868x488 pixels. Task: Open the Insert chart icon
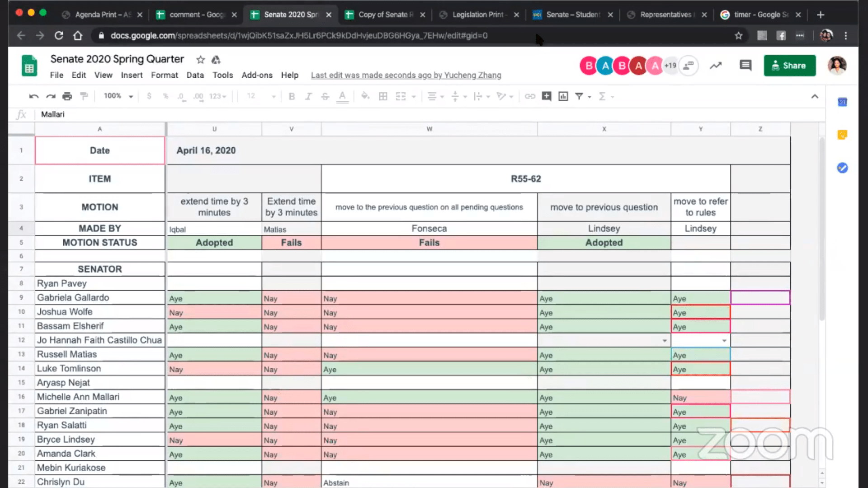point(563,96)
